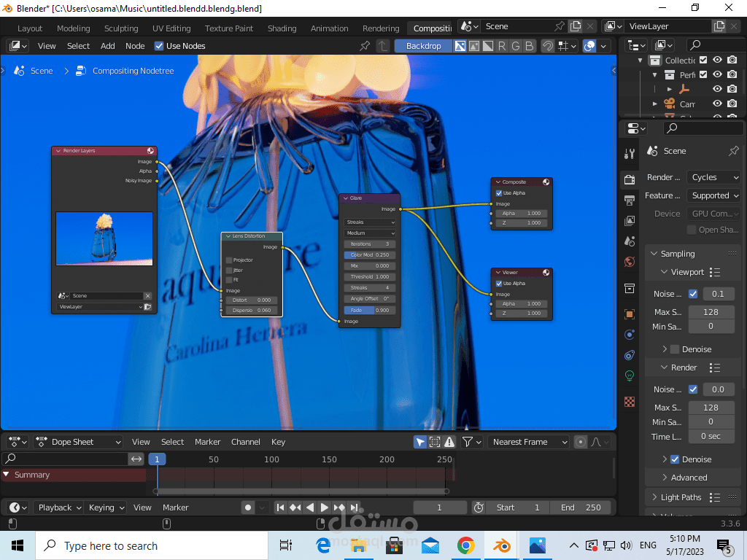Click the End frame field
The image size is (747, 560).
(x=580, y=507)
